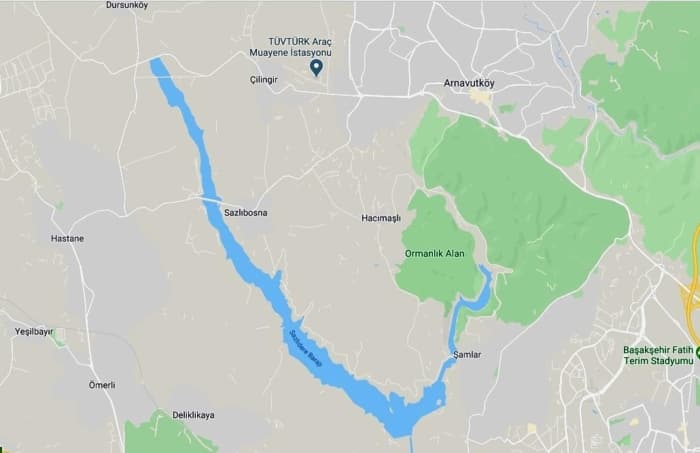The width and height of the screenshot is (700, 453).
Task: Select the Hacımaşlı village label
Action: click(381, 218)
